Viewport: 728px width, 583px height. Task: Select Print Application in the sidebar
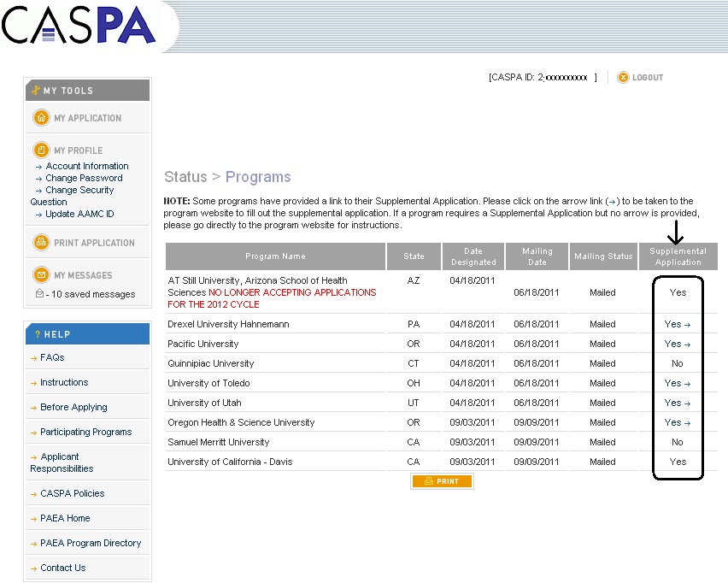(x=94, y=243)
